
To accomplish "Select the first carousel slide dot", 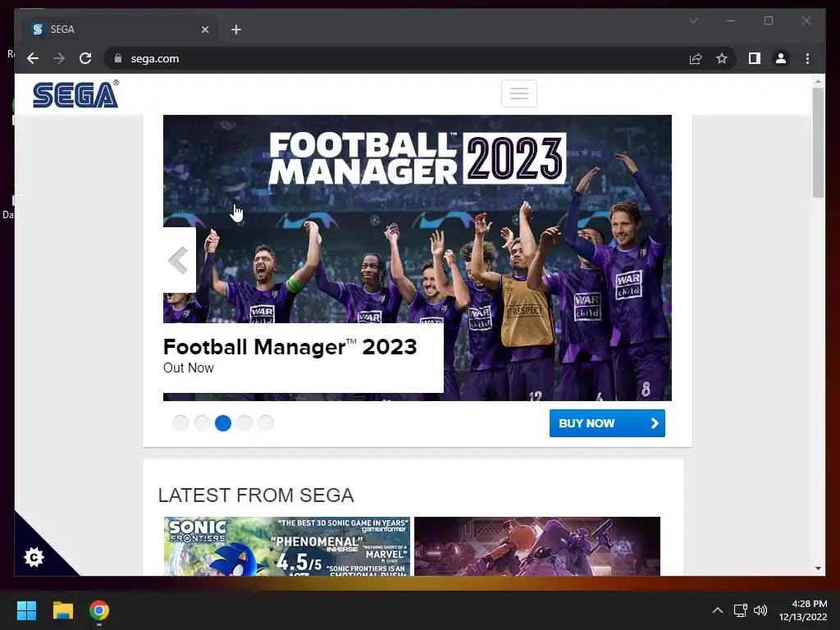I will 180,422.
